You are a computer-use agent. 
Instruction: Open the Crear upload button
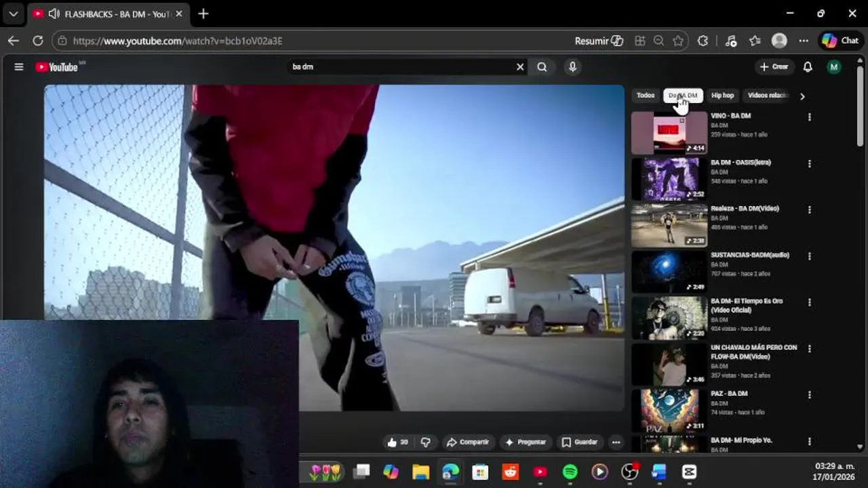pos(774,67)
